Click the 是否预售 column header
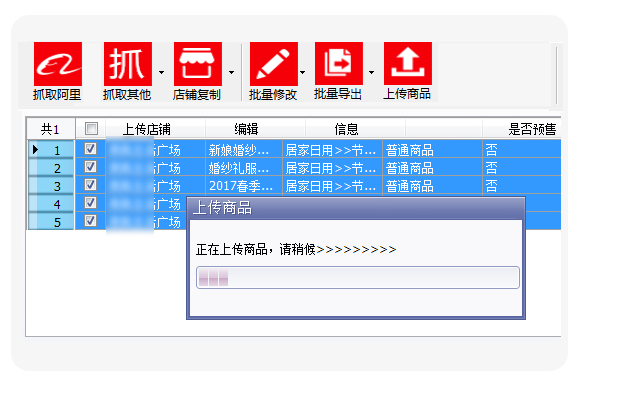 pos(532,129)
